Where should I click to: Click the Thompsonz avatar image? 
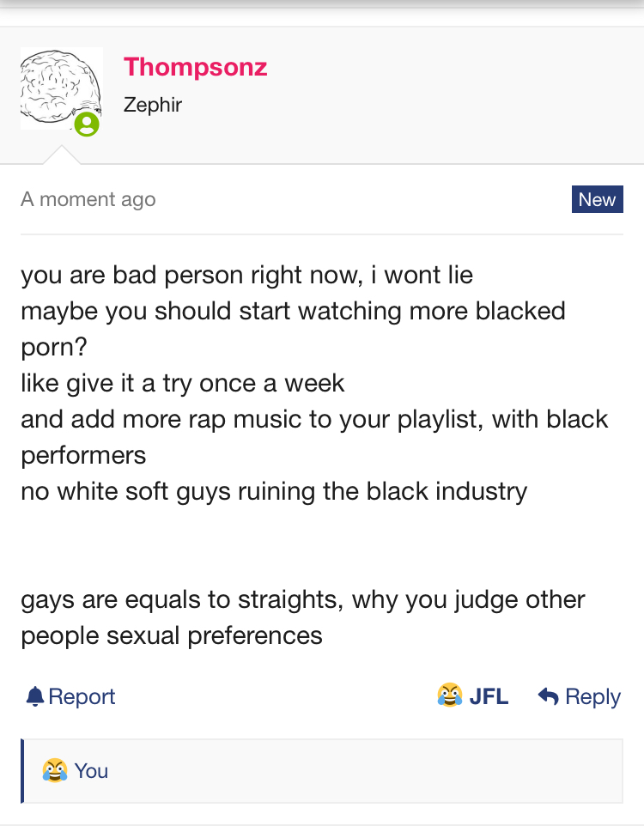62,88
